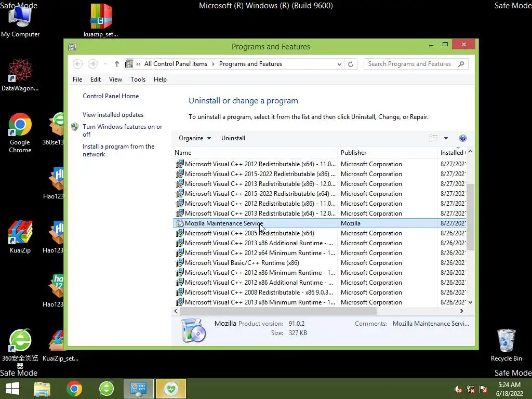Viewport: 532px width, 399px height.
Task: Click horizontal scrollbar right arrow
Action: pyautogui.click(x=462, y=311)
